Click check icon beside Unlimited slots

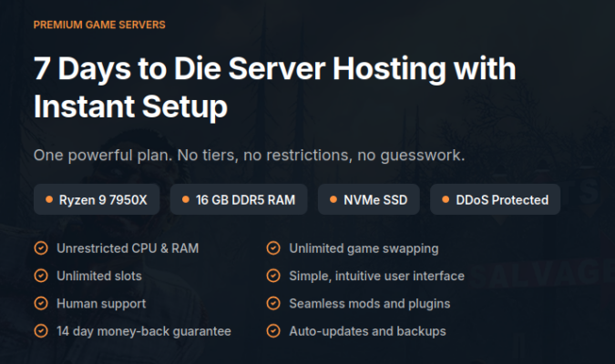[41, 276]
